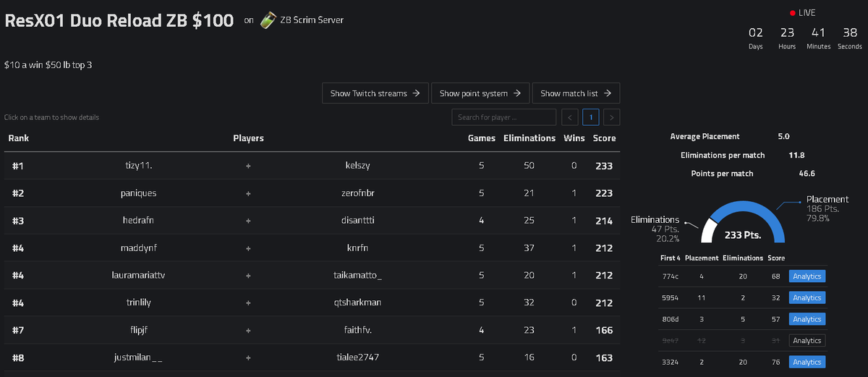Viewport: 868px width, 377px height.
Task: Expand team paniques row details
Action: click(x=312, y=193)
